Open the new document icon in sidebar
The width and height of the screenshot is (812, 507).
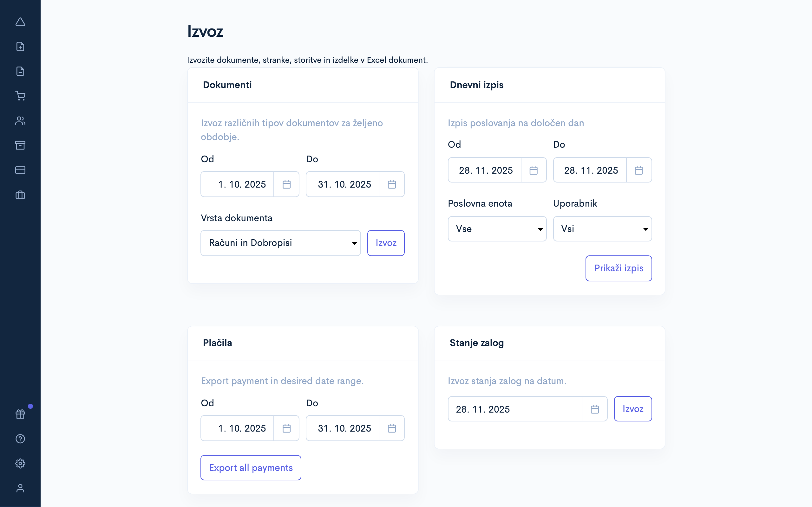tap(20, 47)
